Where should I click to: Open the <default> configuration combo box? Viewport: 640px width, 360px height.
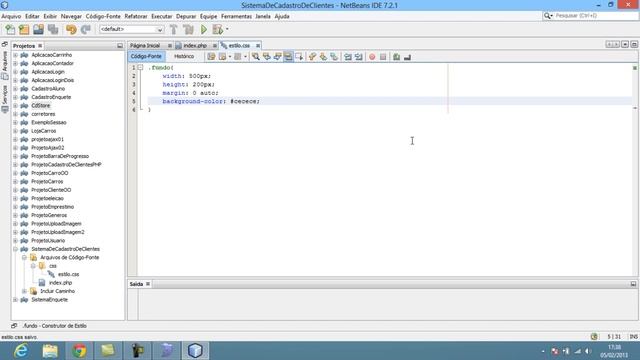tap(131, 29)
